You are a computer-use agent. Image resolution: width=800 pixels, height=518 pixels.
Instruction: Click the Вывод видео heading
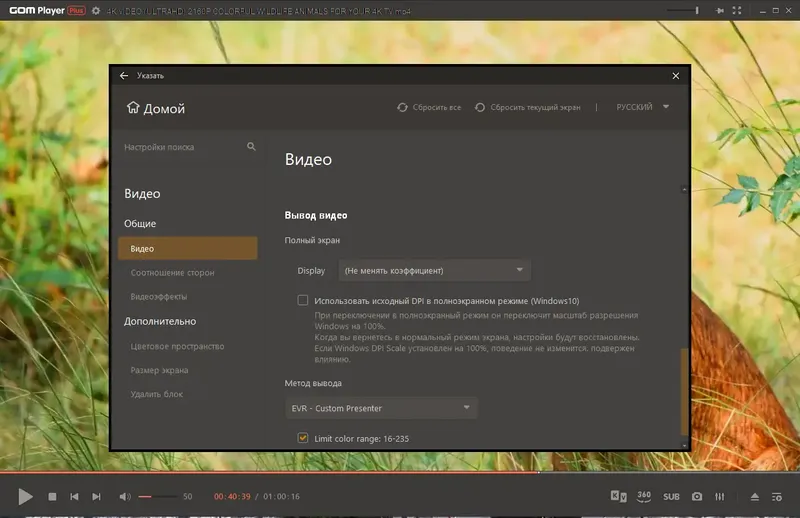[316, 215]
